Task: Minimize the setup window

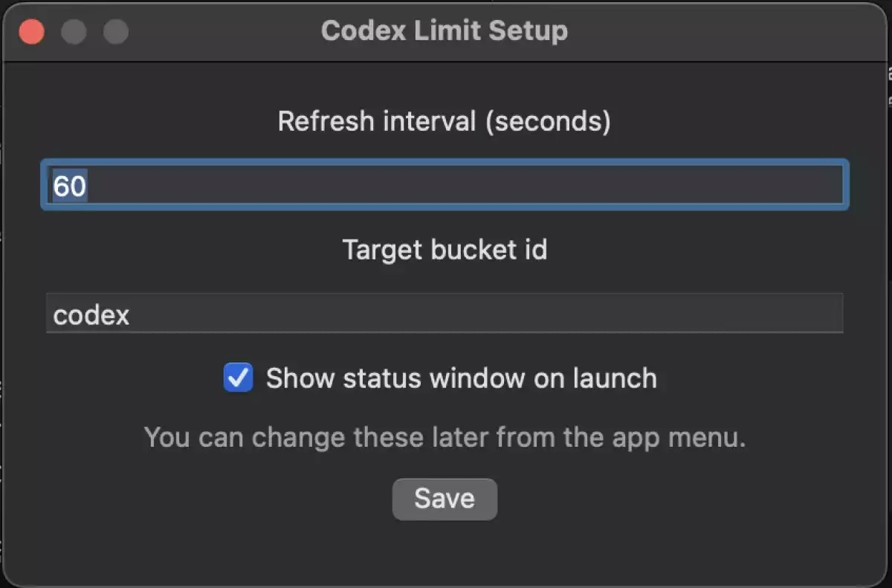Action: [74, 32]
